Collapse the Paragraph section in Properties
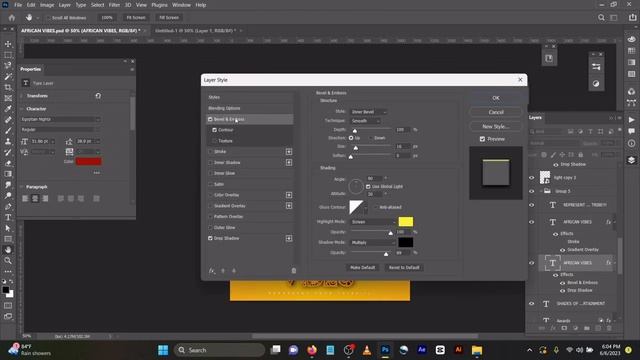This screenshot has width=640, height=360. [22, 187]
